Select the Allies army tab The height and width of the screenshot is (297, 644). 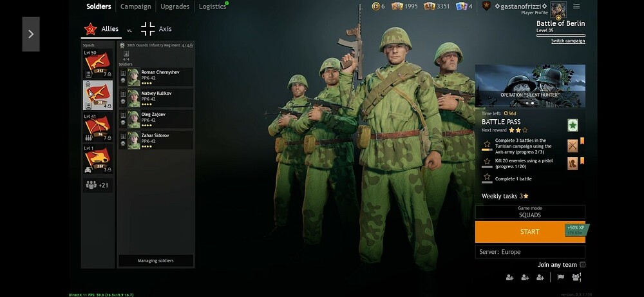click(102, 29)
